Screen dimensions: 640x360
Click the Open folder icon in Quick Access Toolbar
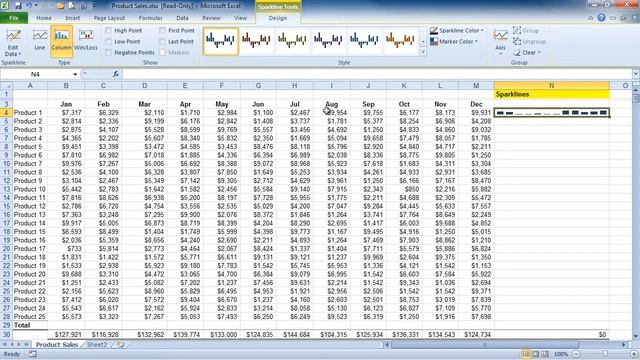pyautogui.click(x=60, y=6)
